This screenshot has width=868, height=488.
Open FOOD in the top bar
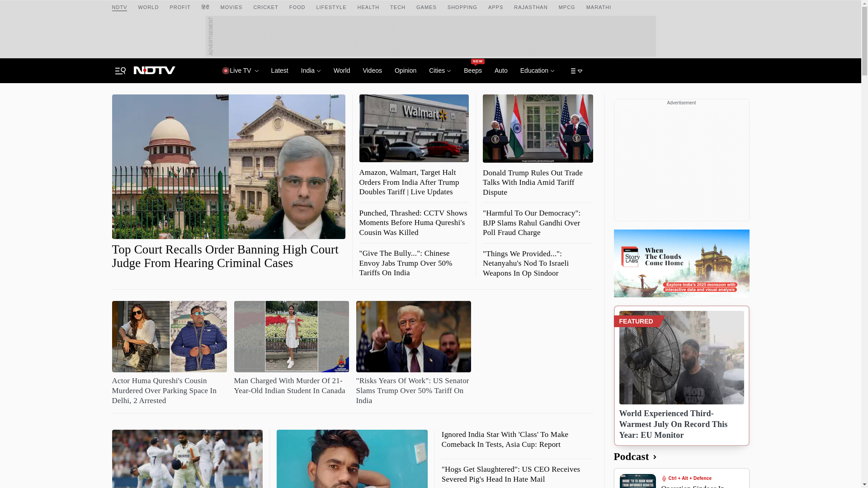[x=297, y=8]
